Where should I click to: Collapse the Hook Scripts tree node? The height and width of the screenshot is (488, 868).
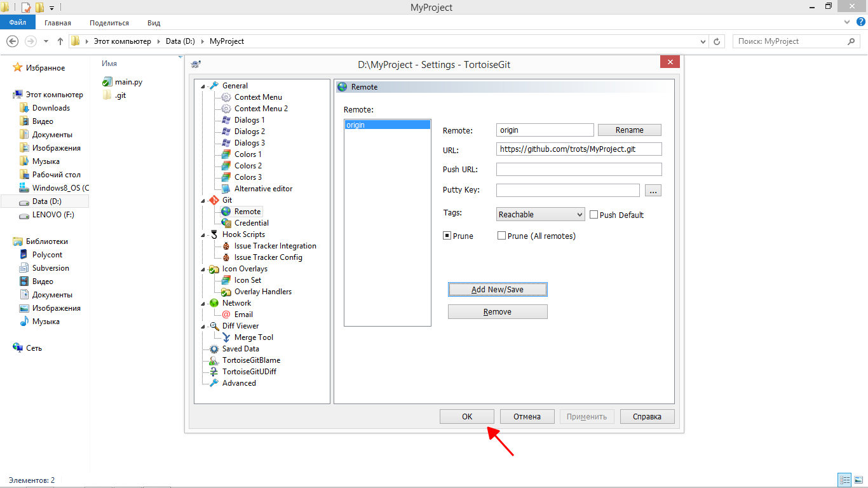pyautogui.click(x=203, y=235)
